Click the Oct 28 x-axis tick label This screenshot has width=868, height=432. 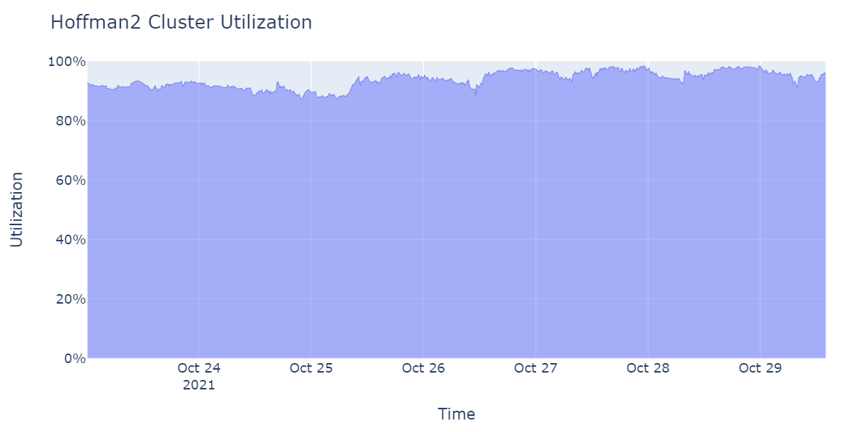[x=647, y=368]
